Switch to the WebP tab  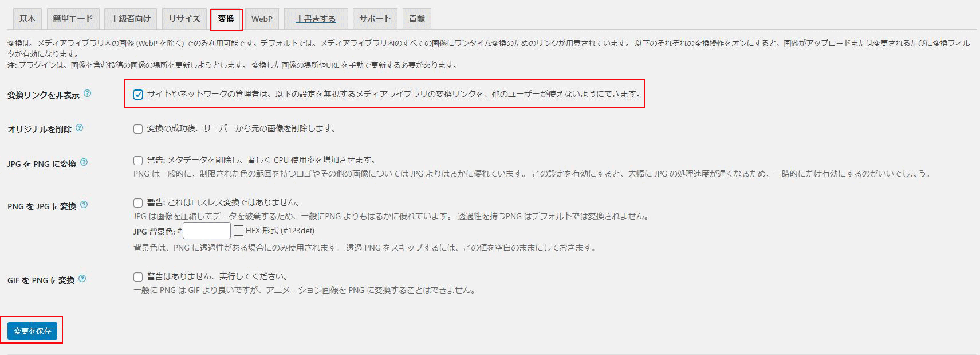click(x=262, y=19)
